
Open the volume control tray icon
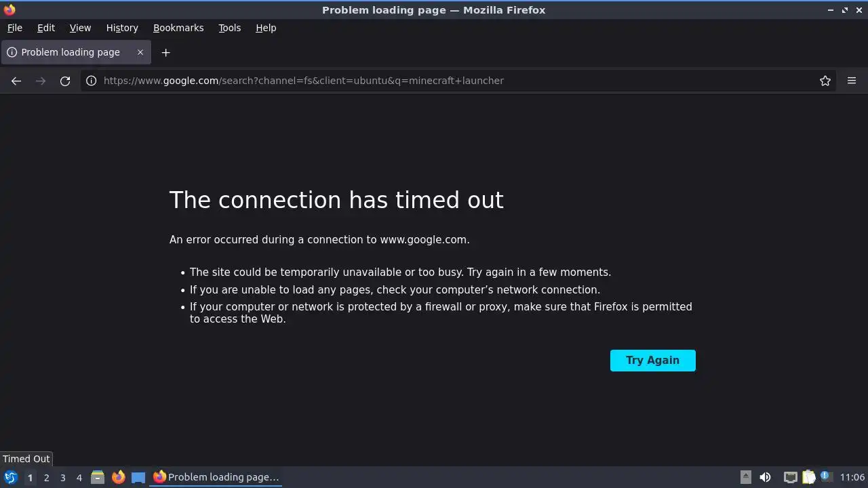[765, 477]
